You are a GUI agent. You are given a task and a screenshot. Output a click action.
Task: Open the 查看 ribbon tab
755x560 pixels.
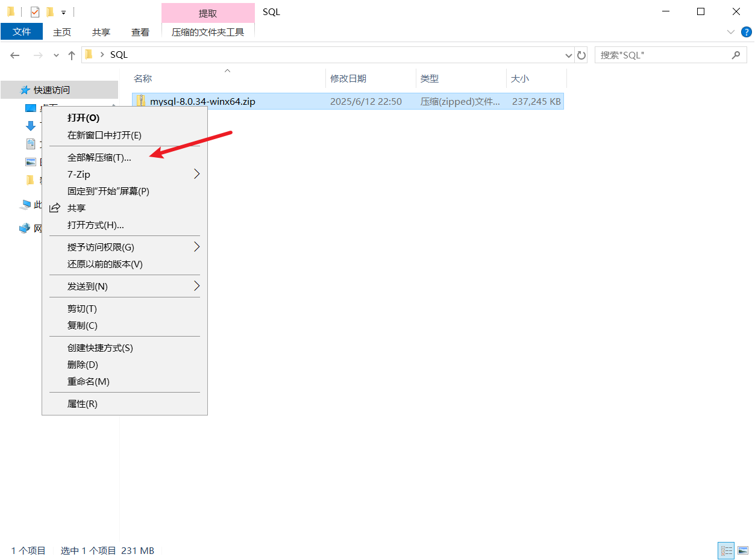140,32
